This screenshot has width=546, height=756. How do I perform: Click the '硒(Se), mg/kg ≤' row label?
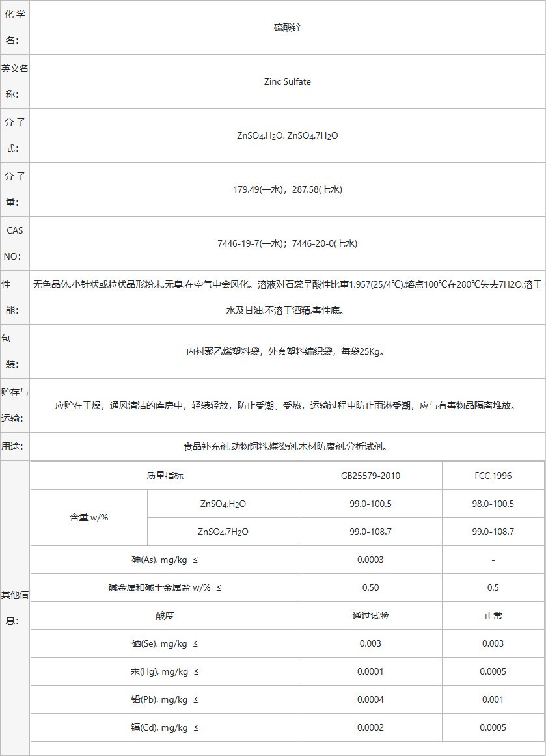coord(165,643)
